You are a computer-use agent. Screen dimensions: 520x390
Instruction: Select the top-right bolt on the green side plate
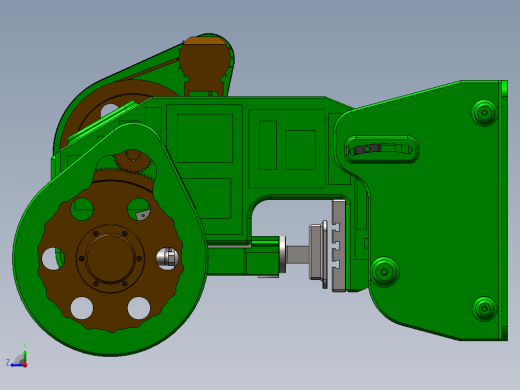tap(485, 113)
